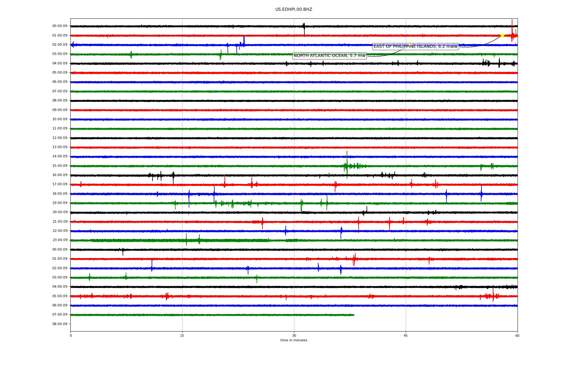Click the 'time in minutes' axis label
Viewport: 588px width, 368px height.
(294, 340)
